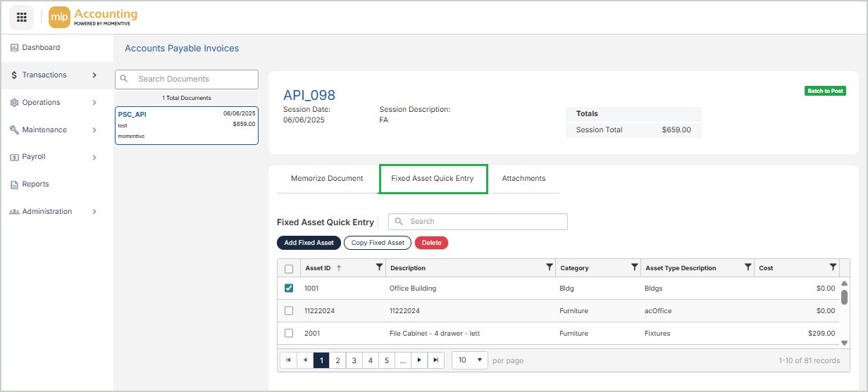Click the Add Fixed Asset button

pos(309,243)
